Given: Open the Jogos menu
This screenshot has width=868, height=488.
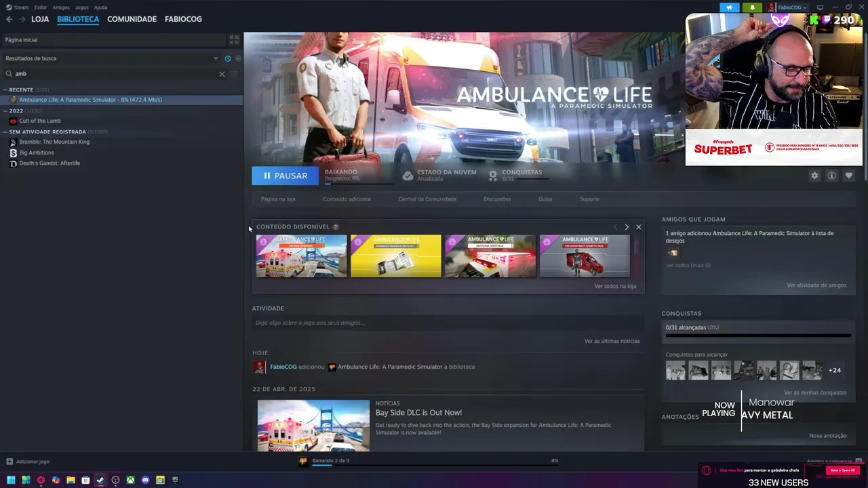Looking at the screenshot, I should [x=82, y=7].
